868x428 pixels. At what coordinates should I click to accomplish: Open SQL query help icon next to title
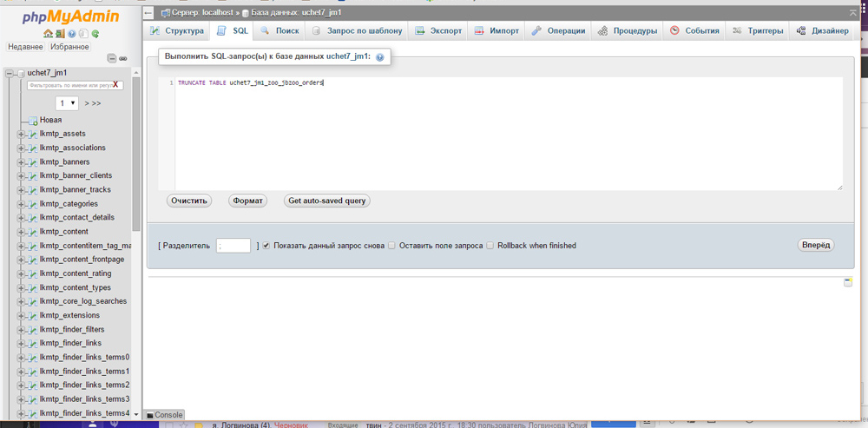point(380,56)
